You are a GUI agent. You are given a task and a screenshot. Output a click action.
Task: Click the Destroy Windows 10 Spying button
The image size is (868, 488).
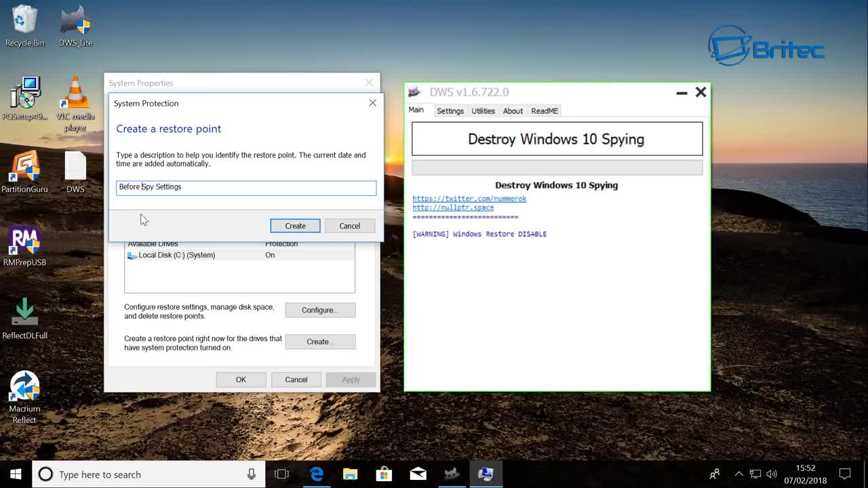pyautogui.click(x=557, y=139)
